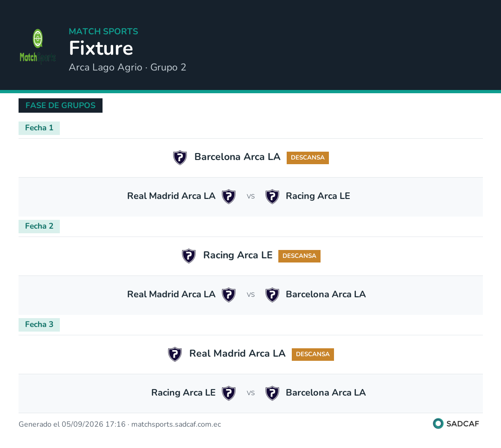This screenshot has height=448, width=501.
Task: Click Real Madrid shield in Fecha 1 match
Action: (229, 197)
